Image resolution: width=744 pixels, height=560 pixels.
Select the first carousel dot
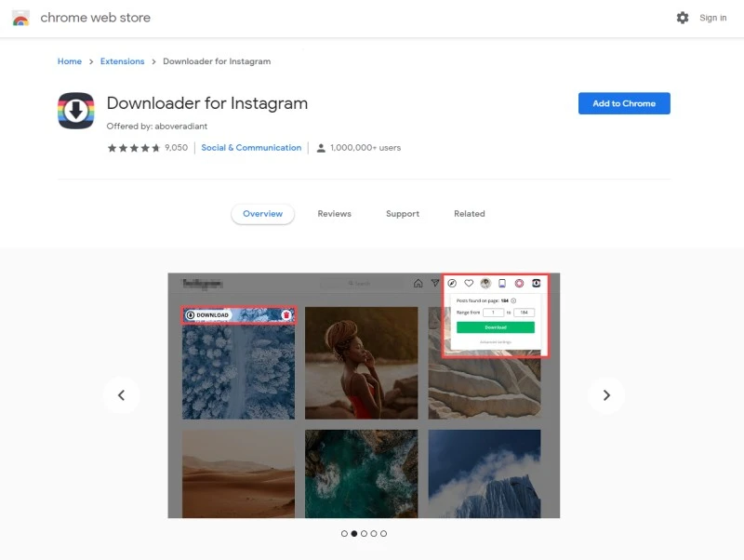tap(344, 534)
